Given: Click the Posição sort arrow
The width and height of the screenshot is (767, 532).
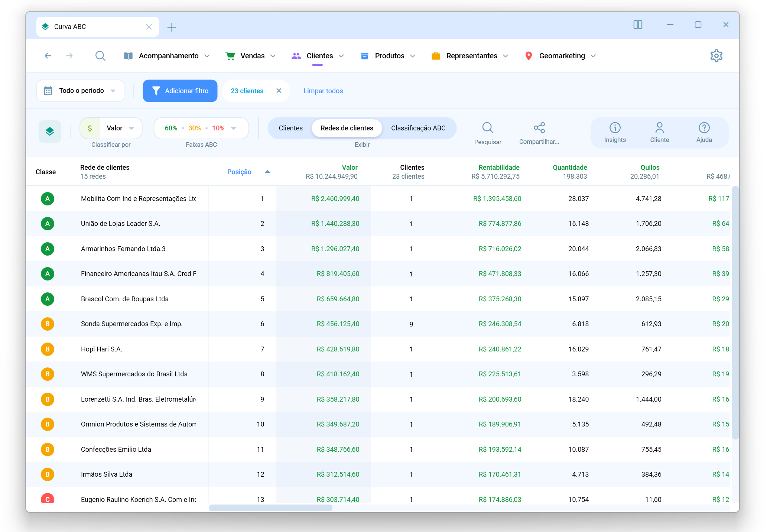Looking at the screenshot, I should click(x=267, y=172).
